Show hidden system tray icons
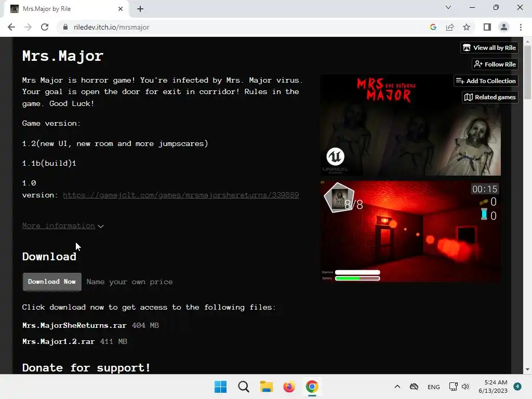Viewport: 532px width, 399px height. point(397,387)
